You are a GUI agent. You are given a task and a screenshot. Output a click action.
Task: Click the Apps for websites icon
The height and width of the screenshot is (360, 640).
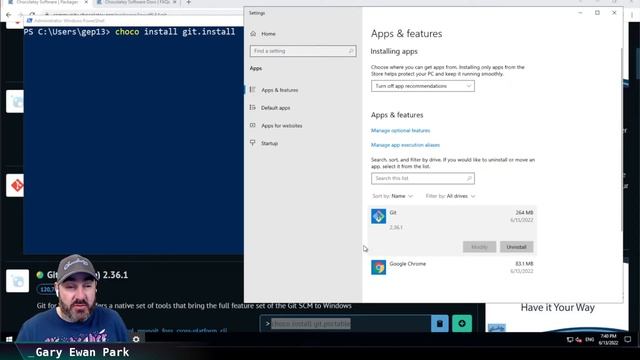tap(253, 125)
